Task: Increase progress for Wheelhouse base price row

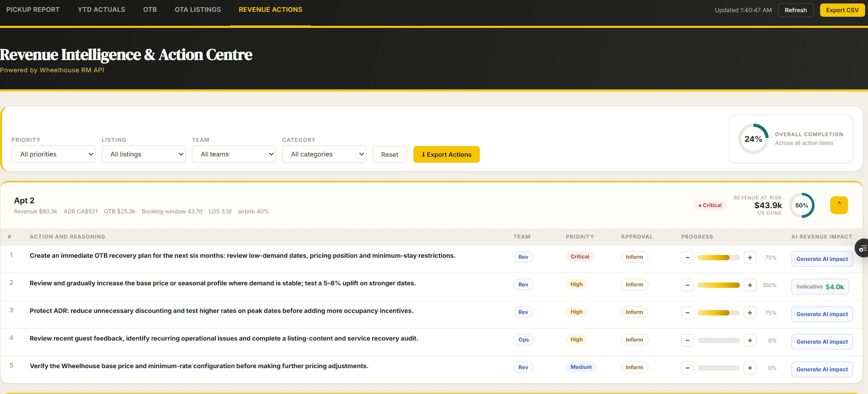Action: pyautogui.click(x=750, y=368)
